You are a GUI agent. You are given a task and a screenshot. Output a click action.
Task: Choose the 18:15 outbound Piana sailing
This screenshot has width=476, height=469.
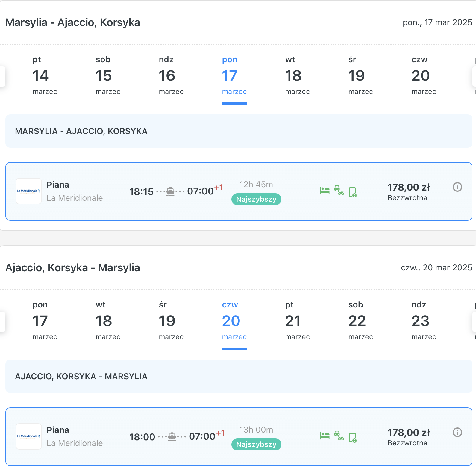239,191
